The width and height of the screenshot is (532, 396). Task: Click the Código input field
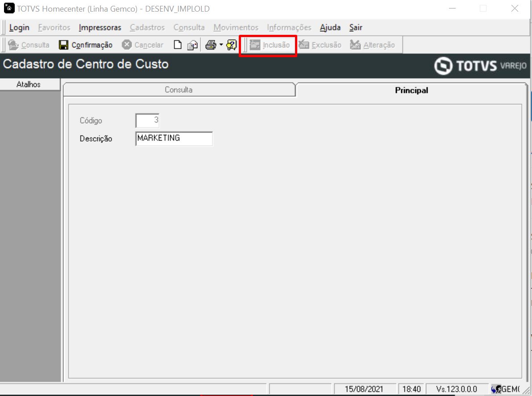tap(147, 121)
